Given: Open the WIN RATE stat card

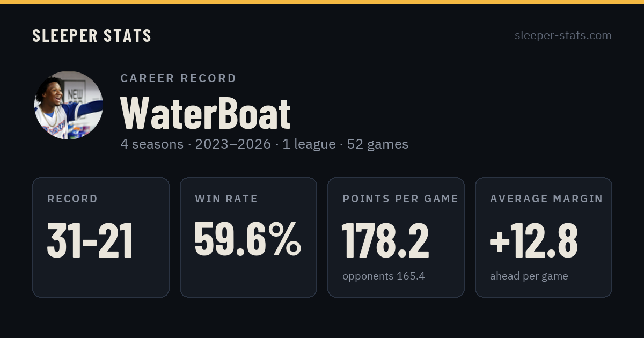Looking at the screenshot, I should [x=248, y=237].
